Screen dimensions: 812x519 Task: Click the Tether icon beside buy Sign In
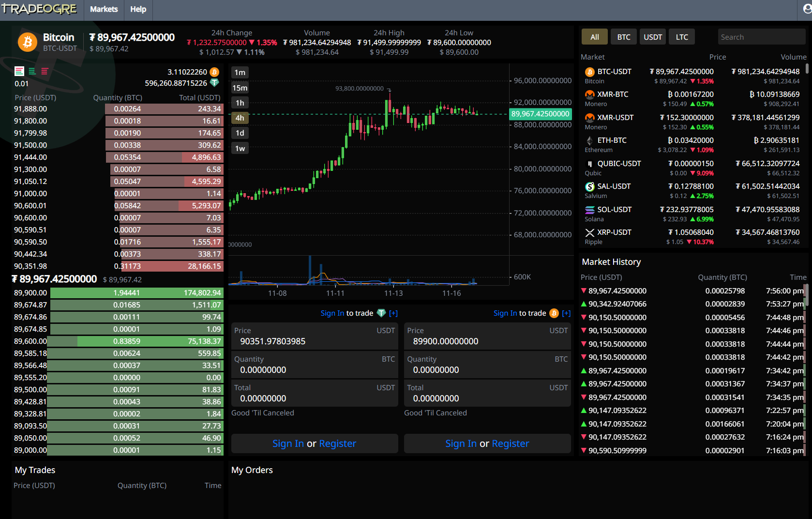(x=381, y=313)
